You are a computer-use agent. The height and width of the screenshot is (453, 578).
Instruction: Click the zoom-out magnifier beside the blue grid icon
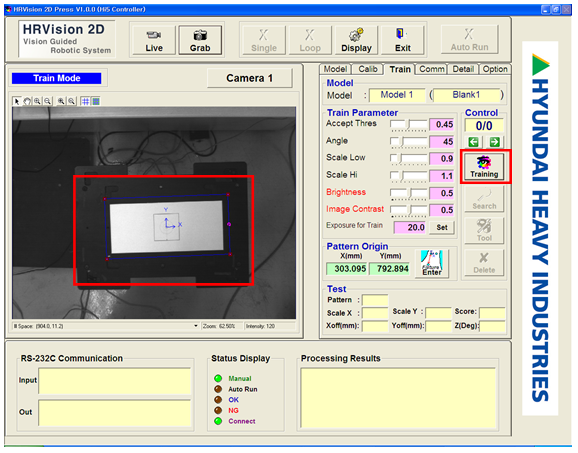click(x=72, y=101)
